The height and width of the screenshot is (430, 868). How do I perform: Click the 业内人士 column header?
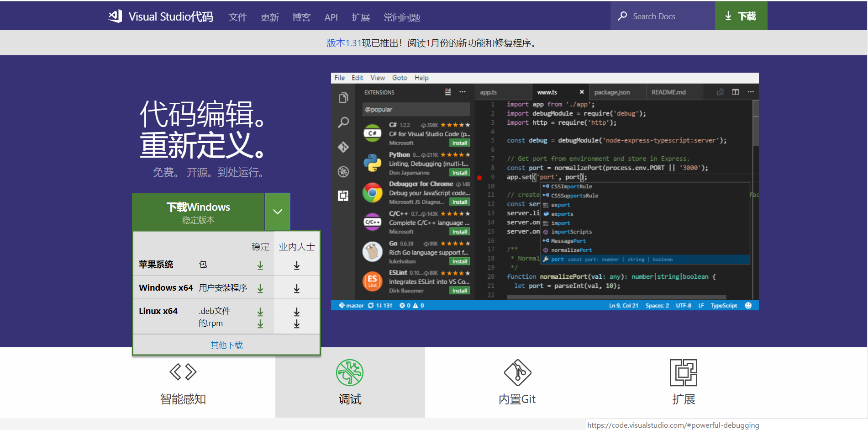(297, 247)
